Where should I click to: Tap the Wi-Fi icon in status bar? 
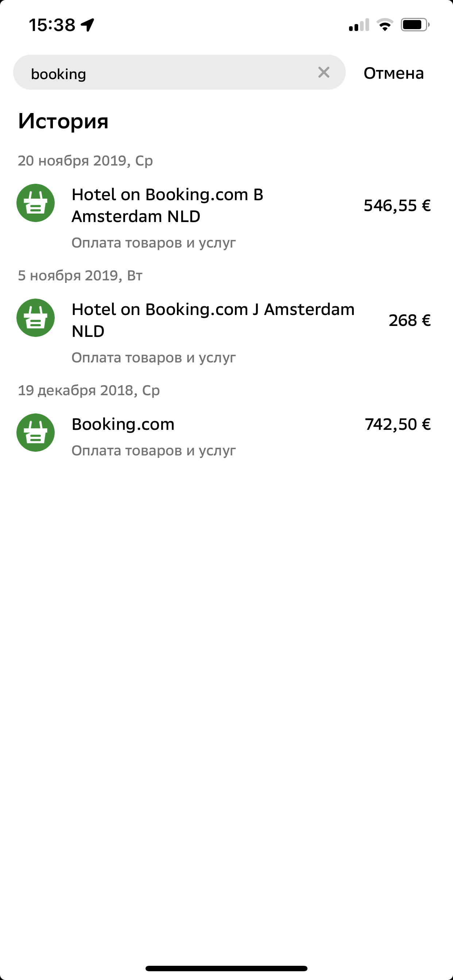pos(384,25)
